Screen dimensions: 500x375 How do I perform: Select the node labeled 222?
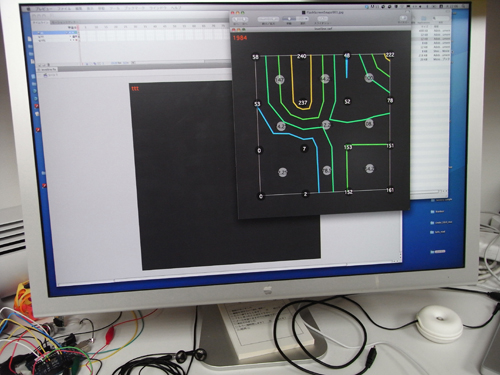click(390, 55)
